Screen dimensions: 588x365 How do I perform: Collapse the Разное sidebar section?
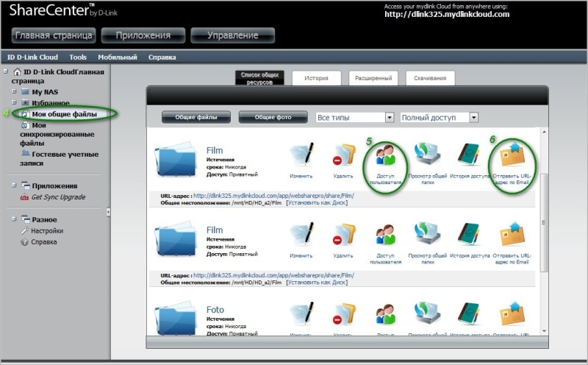14,219
